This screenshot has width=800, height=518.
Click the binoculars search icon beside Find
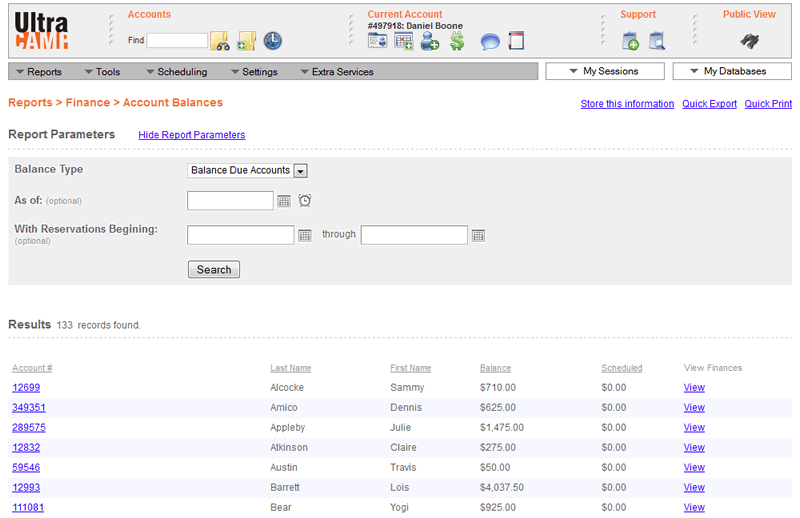tap(220, 41)
